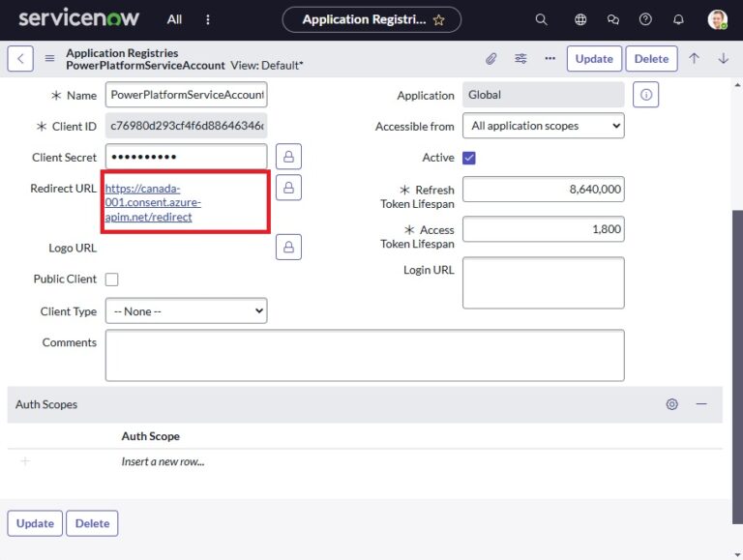Open the globe scope picker icon
Image resolution: width=743 pixels, height=560 pixels.
pos(580,19)
